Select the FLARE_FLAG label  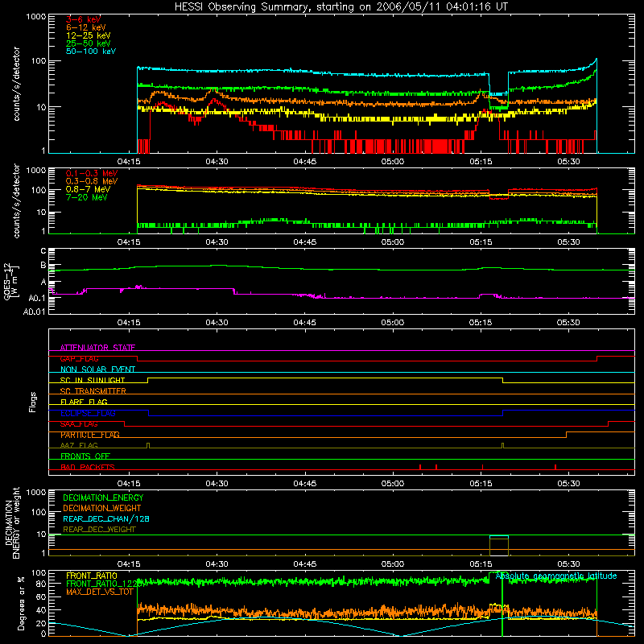coord(84,402)
